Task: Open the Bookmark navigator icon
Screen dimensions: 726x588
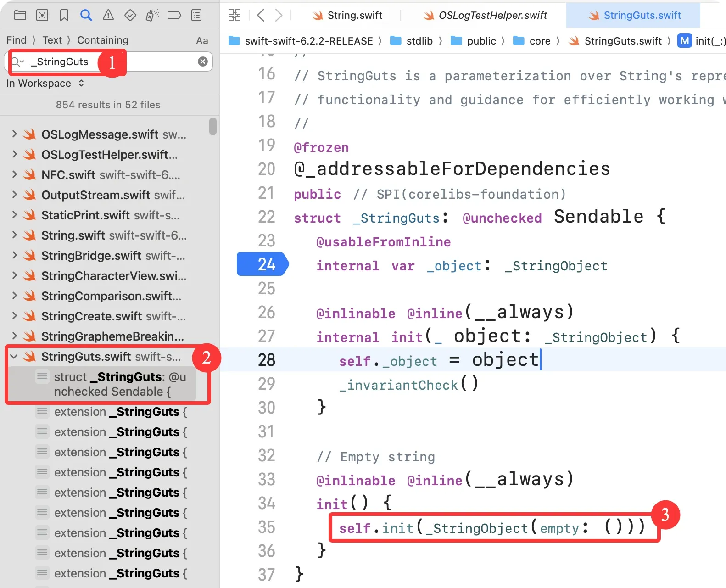Action: [64, 15]
